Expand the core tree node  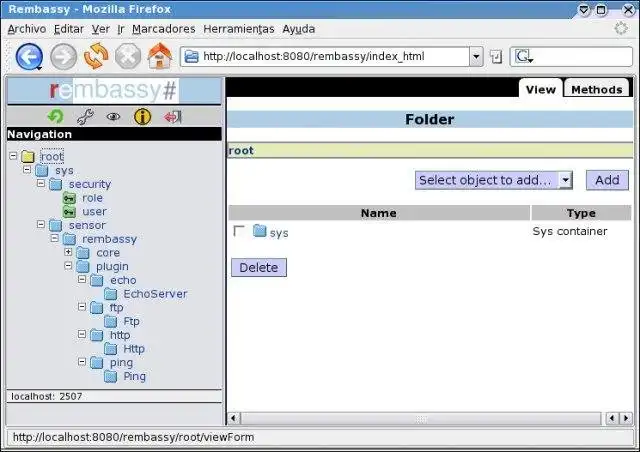[68, 252]
